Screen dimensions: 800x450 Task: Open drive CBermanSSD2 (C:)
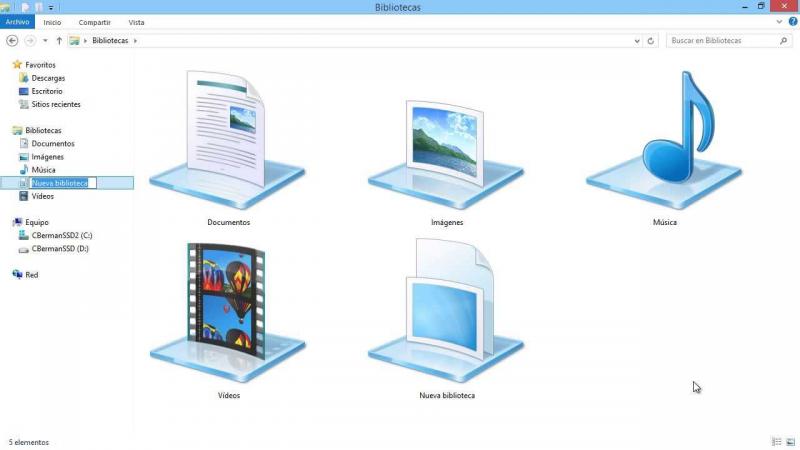[x=61, y=235]
